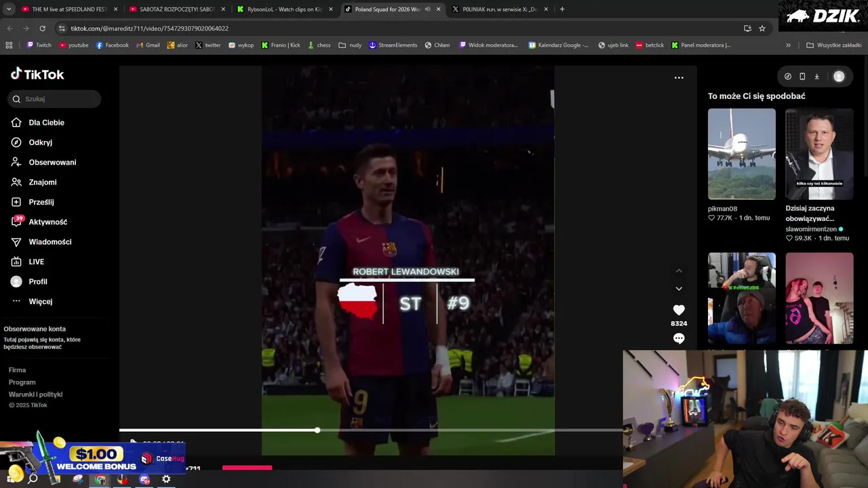This screenshot has width=868, height=488.
Task: Expand Warunki i polityki footer section
Action: click(35, 394)
